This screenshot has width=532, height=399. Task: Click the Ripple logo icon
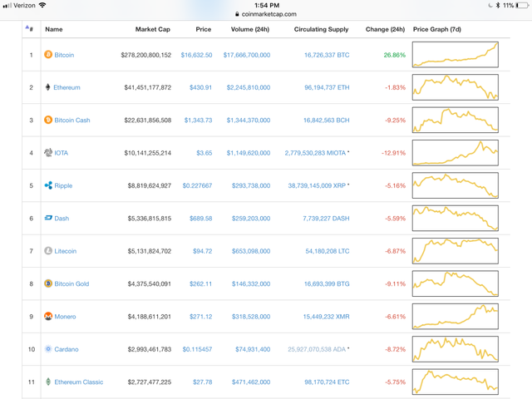(x=48, y=185)
